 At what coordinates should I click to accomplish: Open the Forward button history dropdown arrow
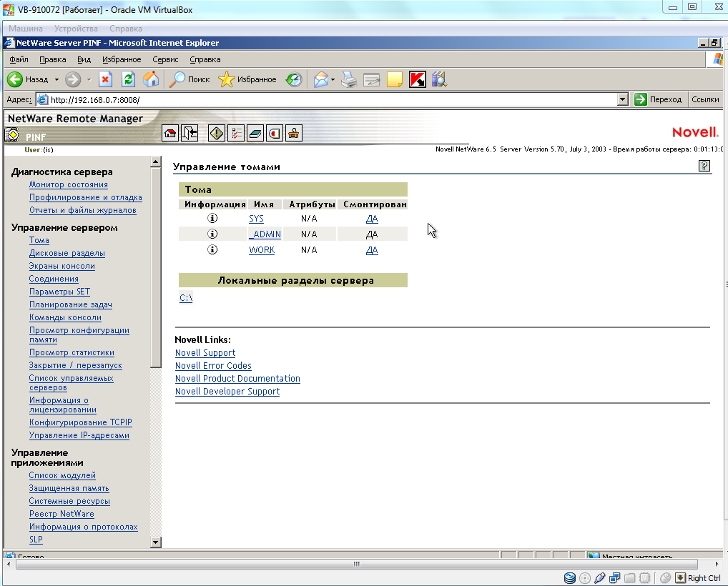click(89, 80)
